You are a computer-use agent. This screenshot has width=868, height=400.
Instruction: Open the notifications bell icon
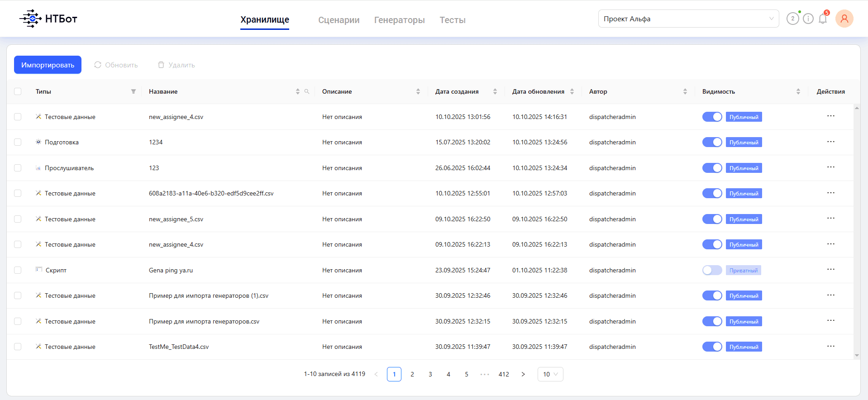pos(823,19)
